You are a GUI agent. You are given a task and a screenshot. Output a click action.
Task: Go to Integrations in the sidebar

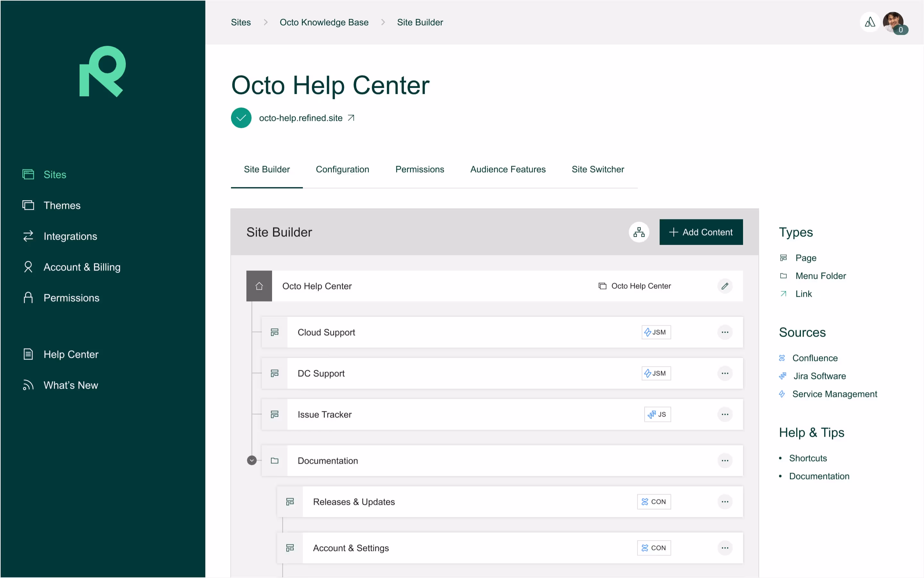click(x=70, y=236)
